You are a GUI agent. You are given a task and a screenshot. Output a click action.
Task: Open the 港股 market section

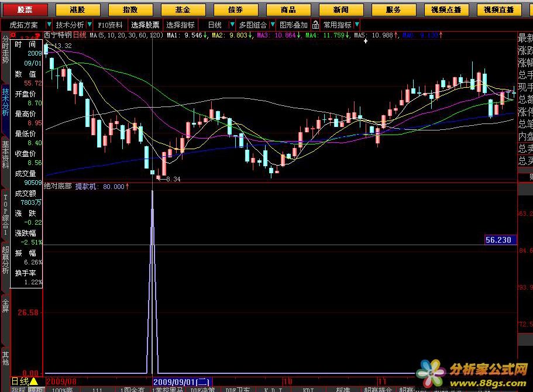click(x=77, y=10)
